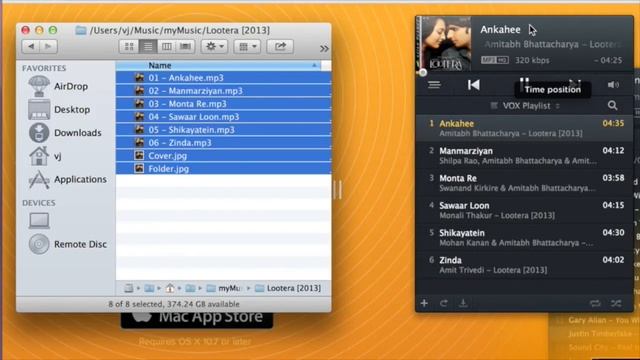Show more Finder toolbar items

pyautogui.click(x=324, y=49)
